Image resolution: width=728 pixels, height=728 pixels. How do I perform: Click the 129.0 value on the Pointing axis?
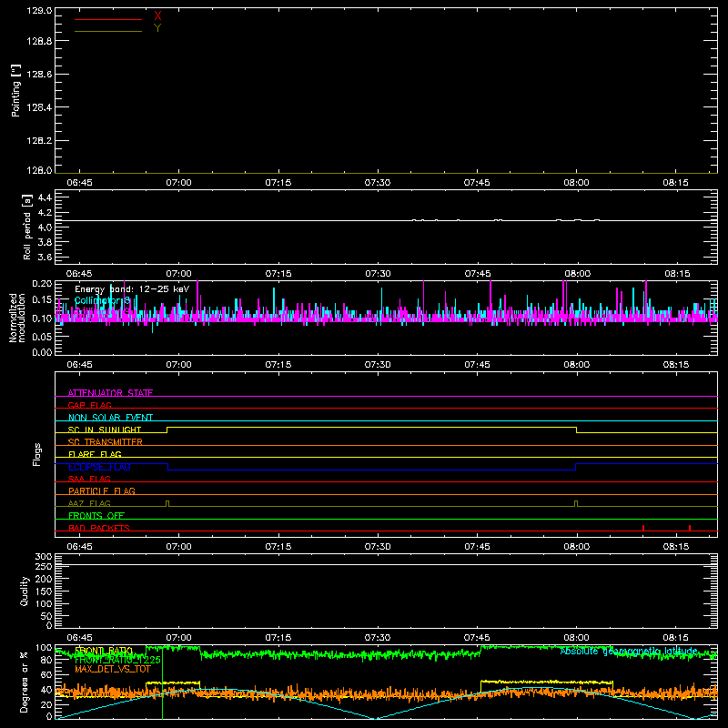click(39, 11)
